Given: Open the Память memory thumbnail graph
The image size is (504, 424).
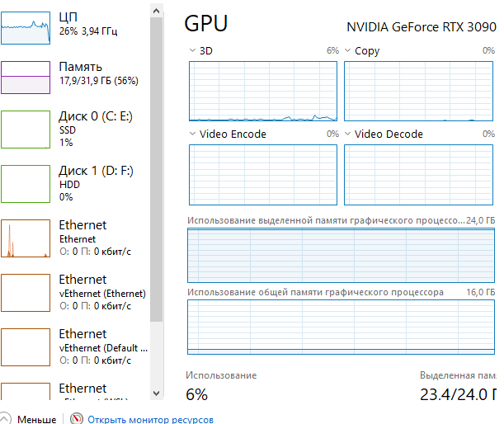Looking at the screenshot, I should tap(26, 78).
